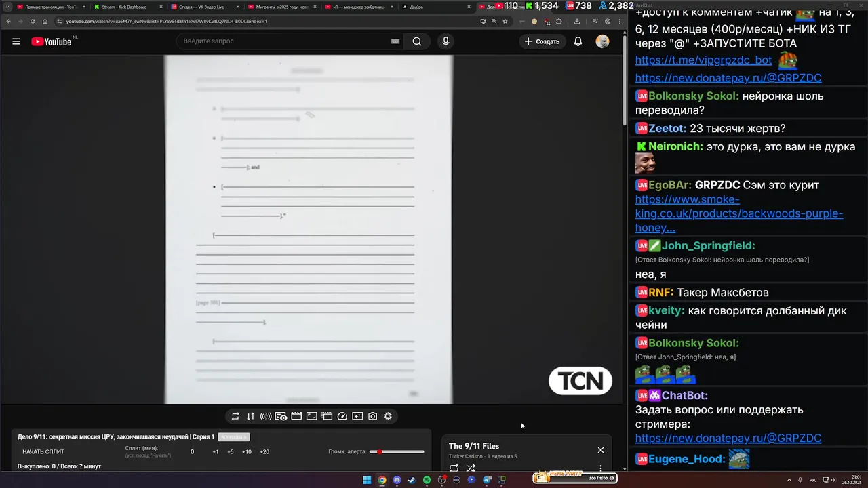Click the Neironich username in chat

click(x=675, y=147)
